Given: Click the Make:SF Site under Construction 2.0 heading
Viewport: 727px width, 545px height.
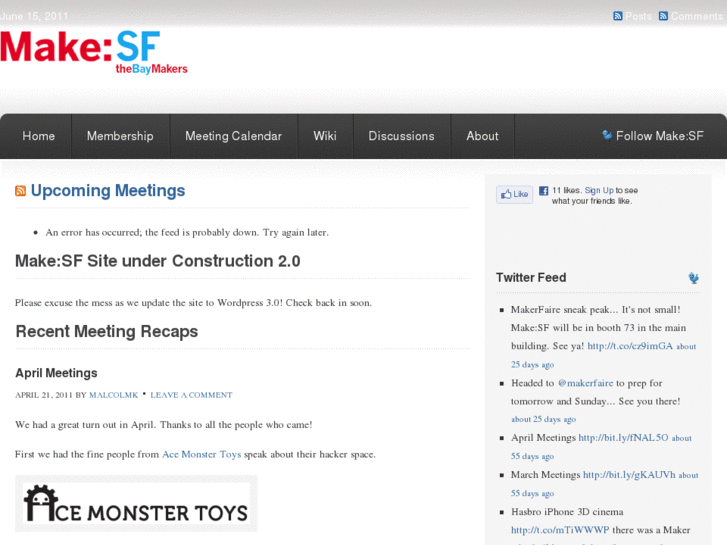Looking at the screenshot, I should 158,261.
